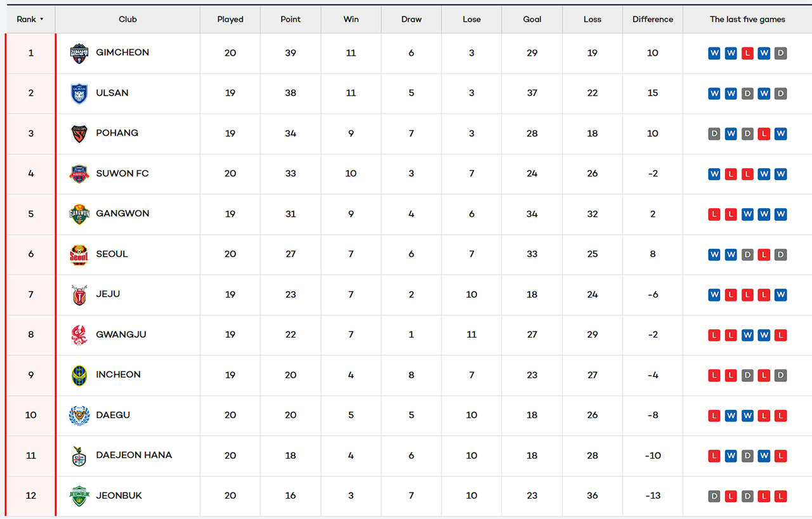Click the Gangwon club crest icon
Screen dimensions: 812x519
coord(79,214)
